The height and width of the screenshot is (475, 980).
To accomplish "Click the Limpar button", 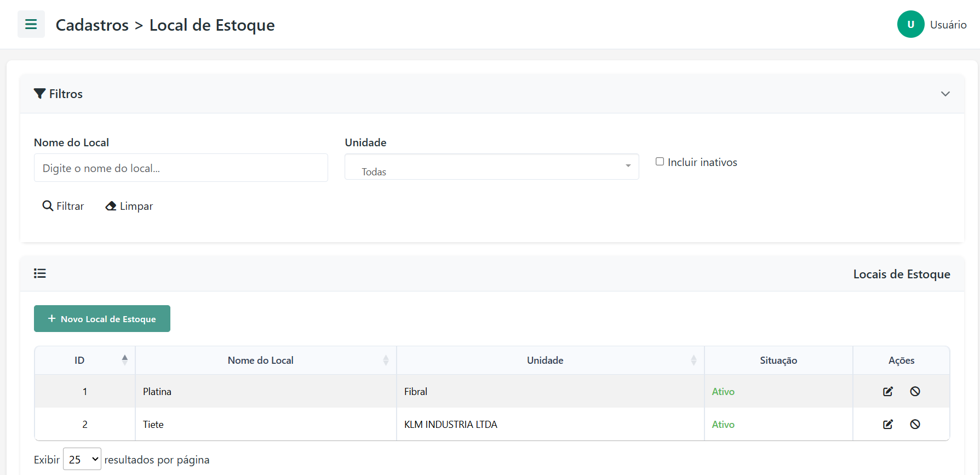I will click(x=129, y=206).
